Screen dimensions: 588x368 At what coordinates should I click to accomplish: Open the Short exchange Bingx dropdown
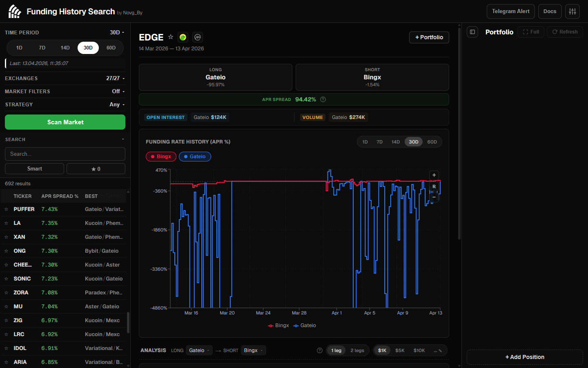point(253,350)
